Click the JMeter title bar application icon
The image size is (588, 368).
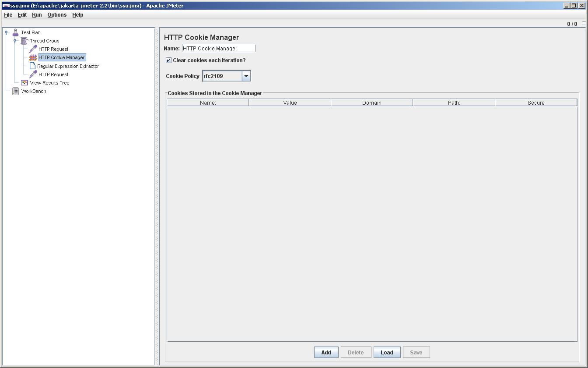click(6, 6)
